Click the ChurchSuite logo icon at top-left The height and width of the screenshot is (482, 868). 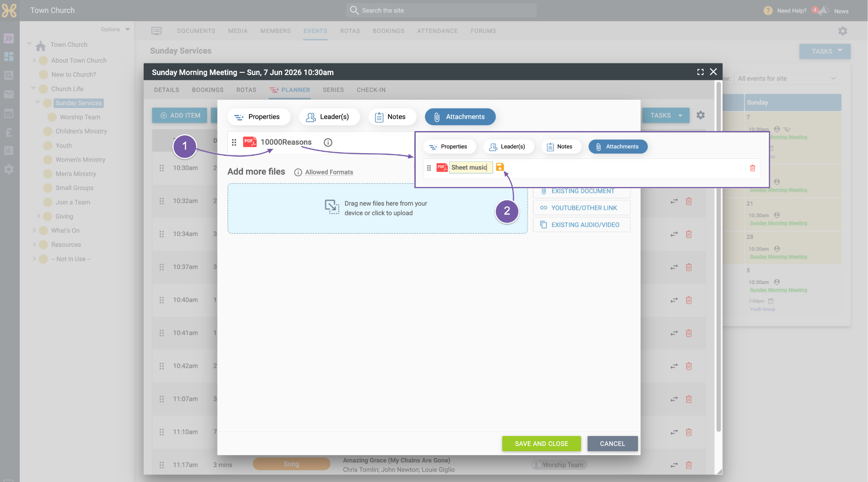click(x=9, y=10)
